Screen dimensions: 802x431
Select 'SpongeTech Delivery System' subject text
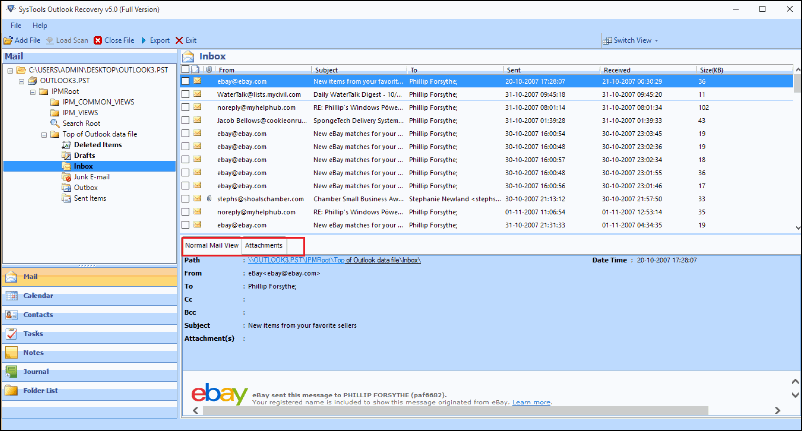(x=359, y=121)
